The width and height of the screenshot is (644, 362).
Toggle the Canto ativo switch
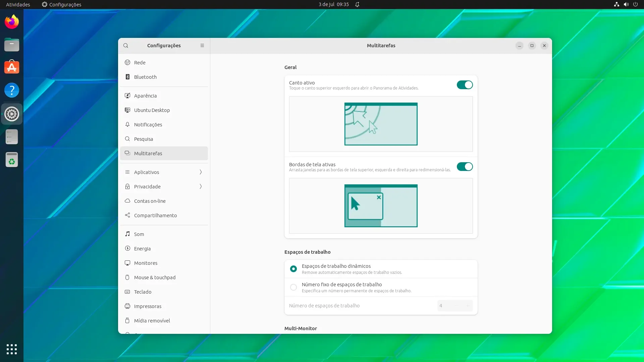click(x=465, y=85)
